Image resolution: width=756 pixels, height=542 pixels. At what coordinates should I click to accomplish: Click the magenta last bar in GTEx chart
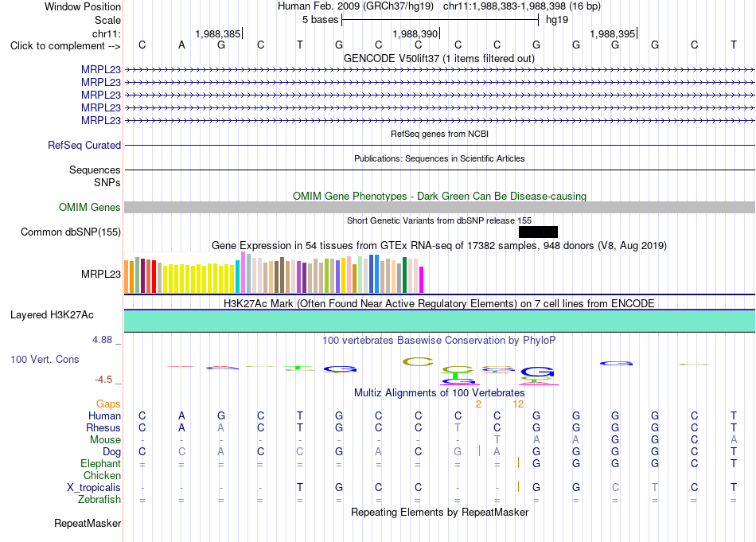421,279
